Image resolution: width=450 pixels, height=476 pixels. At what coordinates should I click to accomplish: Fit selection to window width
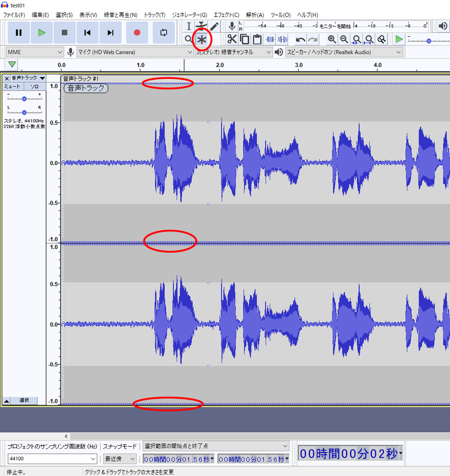[x=356, y=39]
